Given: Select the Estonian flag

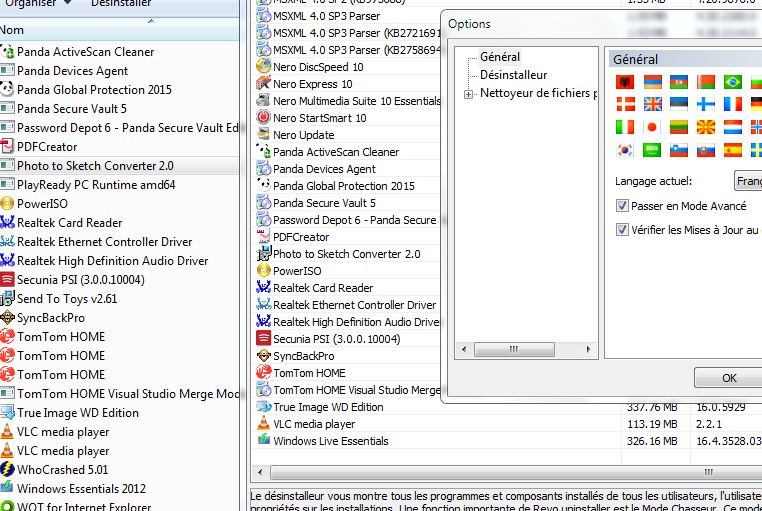Looking at the screenshot, I should tap(679, 104).
